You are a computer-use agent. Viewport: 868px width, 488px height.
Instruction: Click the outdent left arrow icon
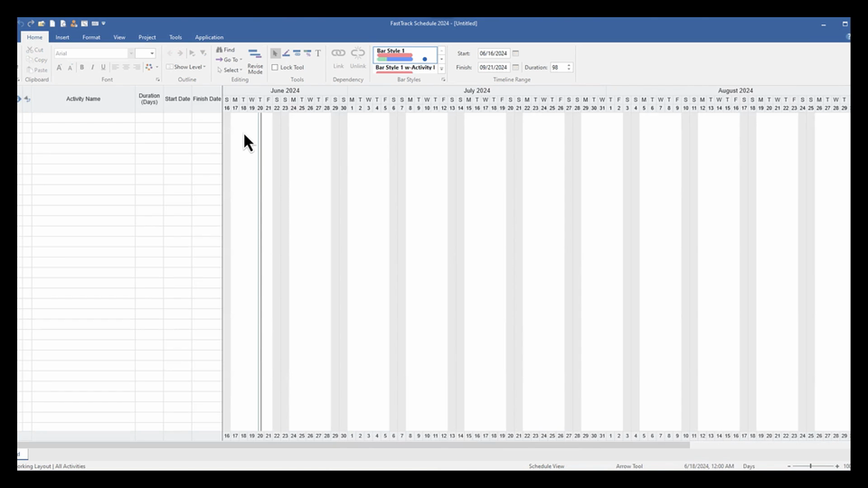click(x=170, y=53)
